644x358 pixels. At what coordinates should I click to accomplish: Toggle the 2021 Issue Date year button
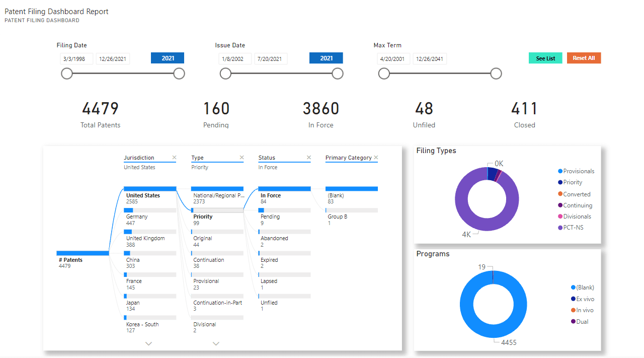click(x=326, y=58)
